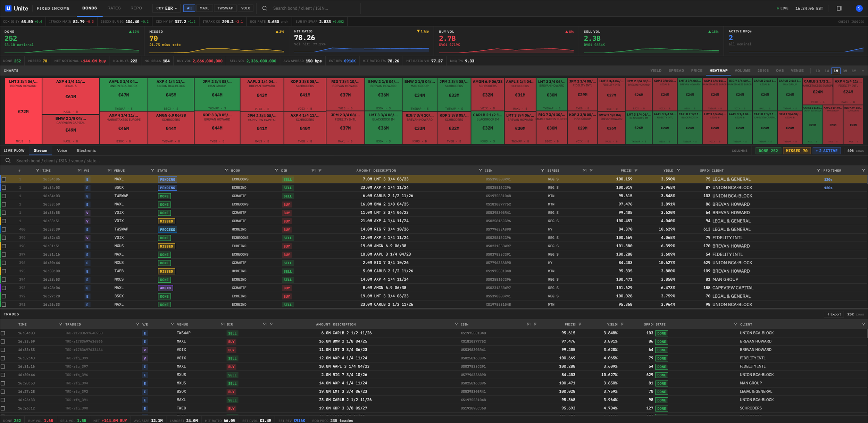The width and height of the screenshot is (868, 423).
Task: Filter Live Flow TIME column
Action: pos(79,170)
